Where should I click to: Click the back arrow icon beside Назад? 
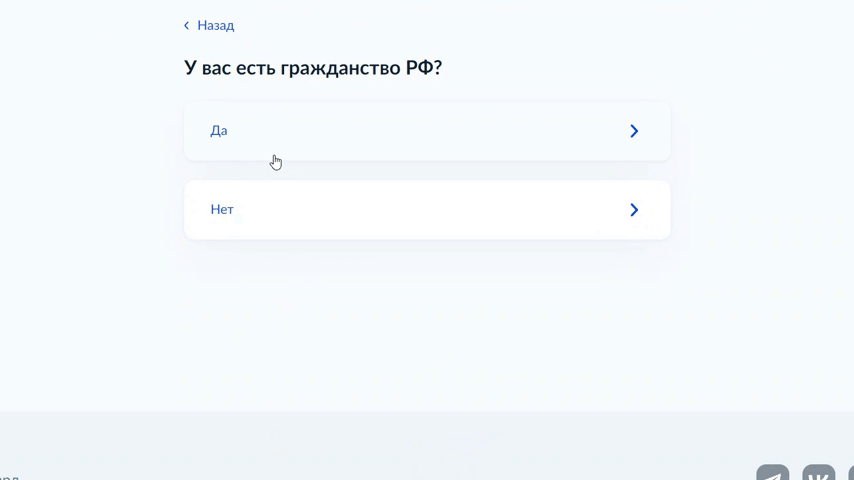[x=186, y=26]
